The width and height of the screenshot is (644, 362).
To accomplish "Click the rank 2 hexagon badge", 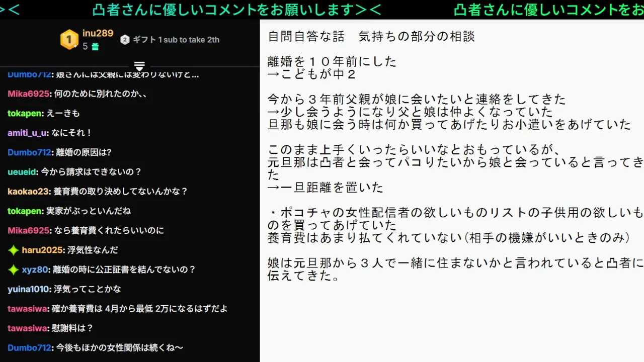I will [125, 40].
